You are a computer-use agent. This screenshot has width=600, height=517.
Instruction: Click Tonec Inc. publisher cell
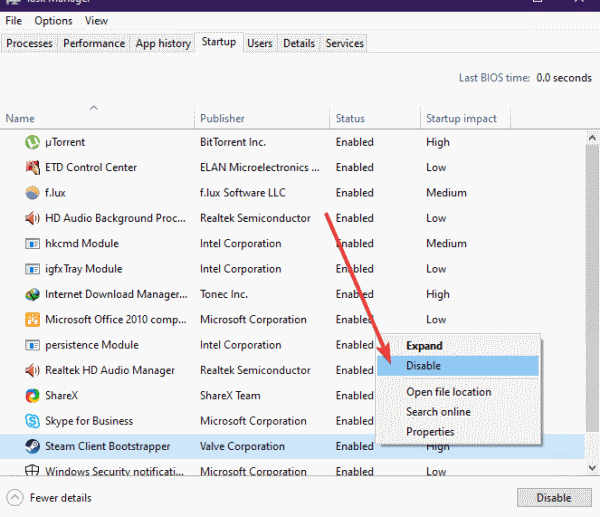click(x=224, y=294)
